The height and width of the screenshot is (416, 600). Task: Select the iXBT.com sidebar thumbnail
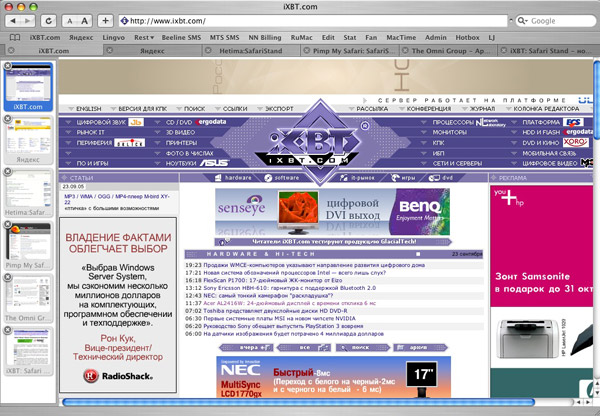click(x=28, y=87)
